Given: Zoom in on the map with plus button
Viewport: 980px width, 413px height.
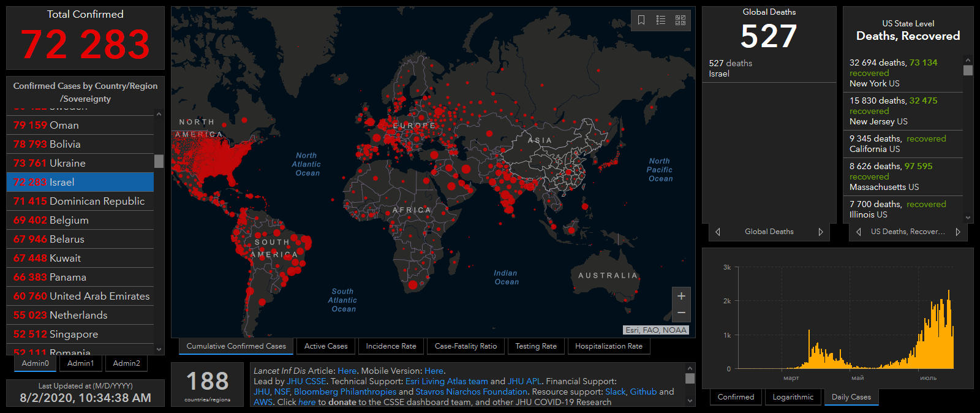Looking at the screenshot, I should click(681, 296).
